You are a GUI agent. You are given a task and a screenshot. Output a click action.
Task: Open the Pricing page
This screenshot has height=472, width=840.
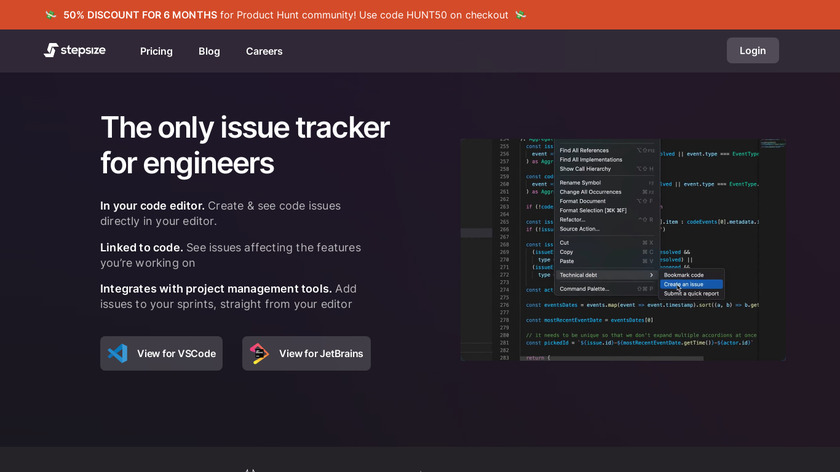tap(156, 51)
